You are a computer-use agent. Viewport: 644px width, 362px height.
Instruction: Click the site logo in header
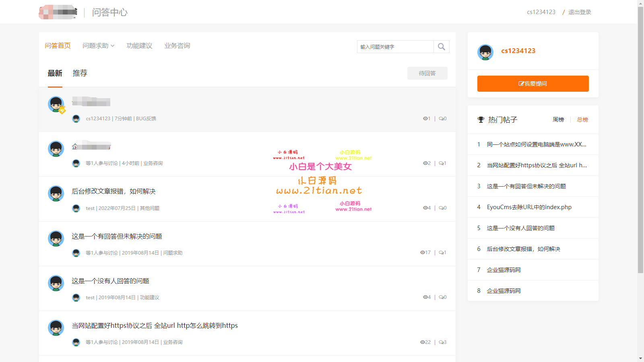[58, 12]
